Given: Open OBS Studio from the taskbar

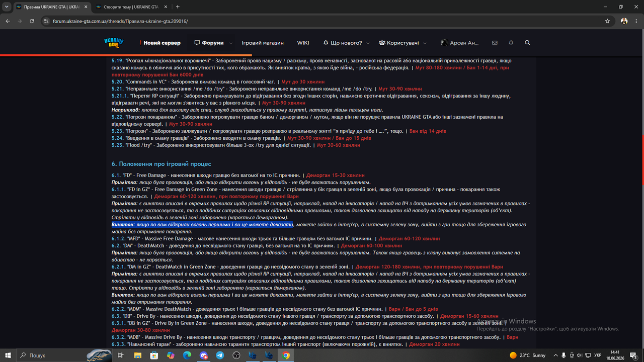Looking at the screenshot, I should click(236, 355).
